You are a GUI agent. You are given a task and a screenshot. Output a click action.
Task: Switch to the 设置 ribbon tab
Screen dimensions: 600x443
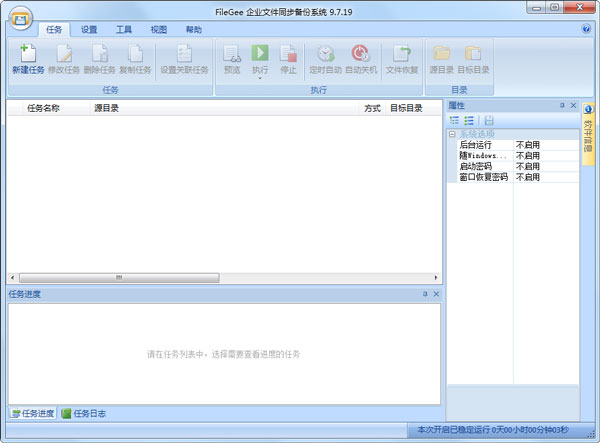click(x=89, y=29)
